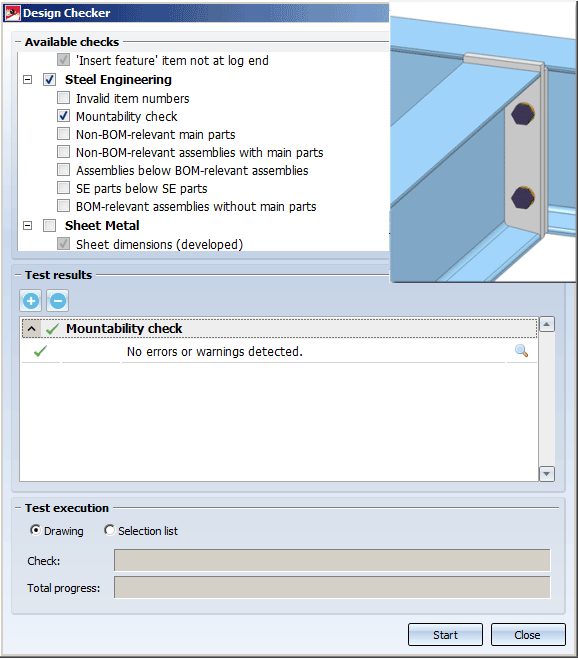Collapse the Test execution section

coord(18,508)
